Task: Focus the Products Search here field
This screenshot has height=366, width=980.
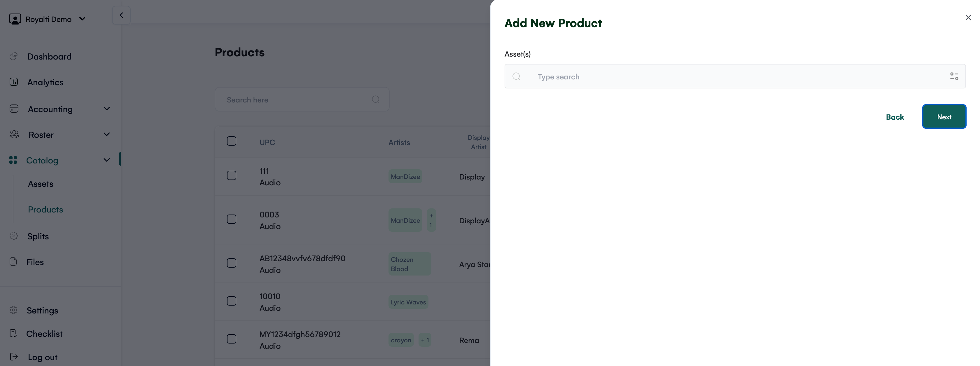Action: (x=302, y=100)
